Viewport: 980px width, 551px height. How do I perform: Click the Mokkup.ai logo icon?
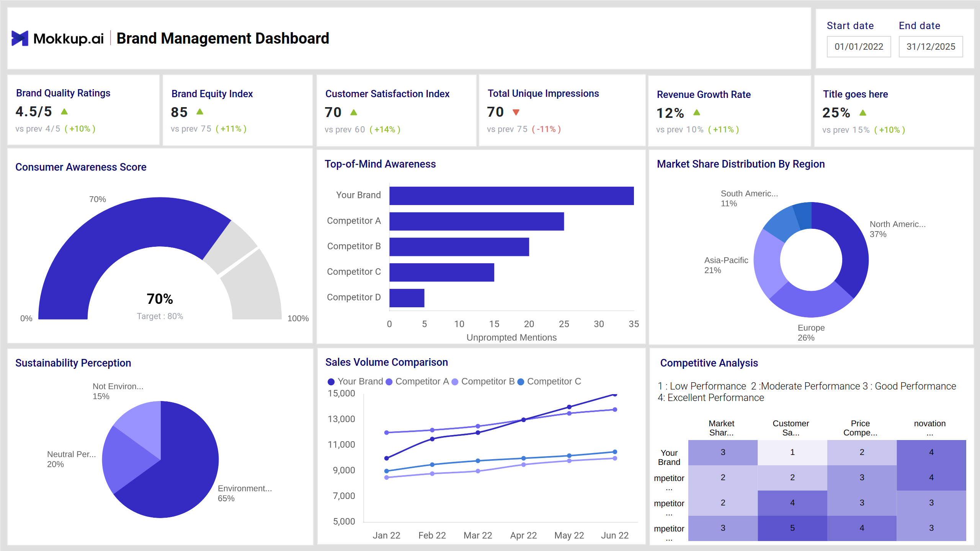(20, 38)
